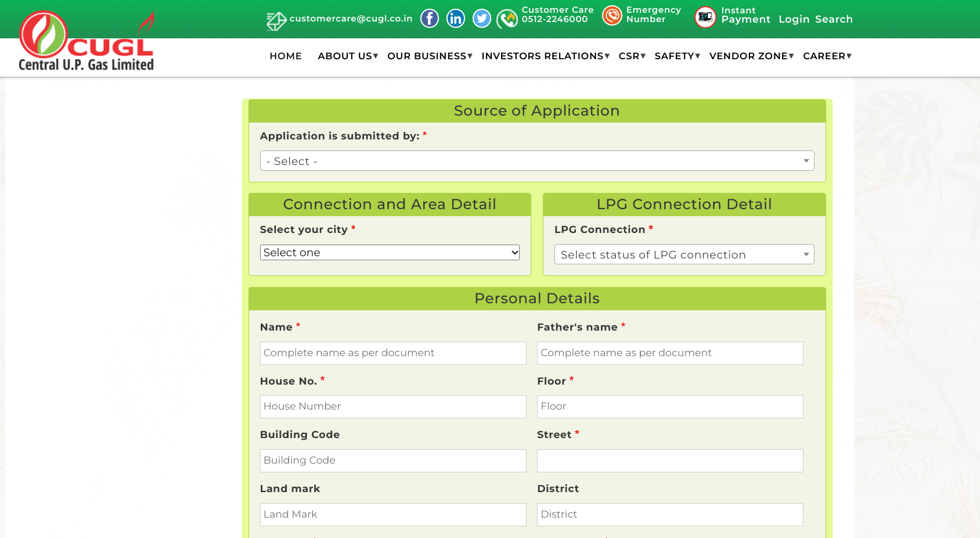Open 'Application is submitted by' dropdown
Viewport: 980px width, 538px height.
point(536,161)
